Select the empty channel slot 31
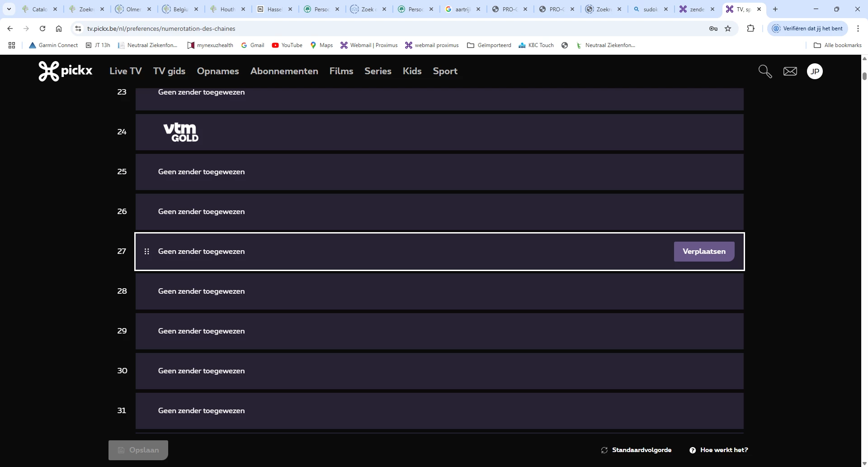 (439, 411)
